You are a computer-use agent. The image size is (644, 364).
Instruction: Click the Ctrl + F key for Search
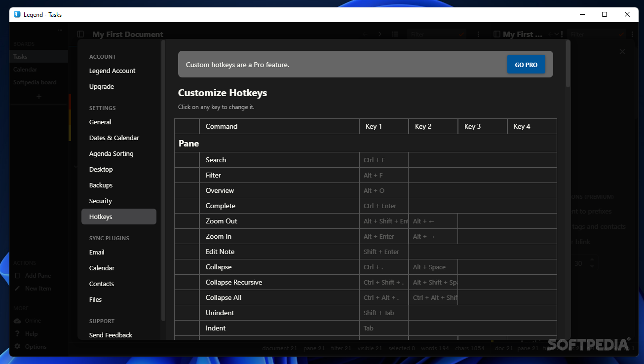pyautogui.click(x=384, y=160)
